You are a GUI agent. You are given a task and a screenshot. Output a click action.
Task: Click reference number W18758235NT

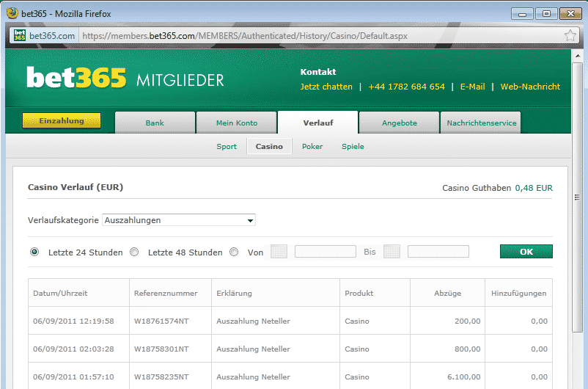point(161,377)
